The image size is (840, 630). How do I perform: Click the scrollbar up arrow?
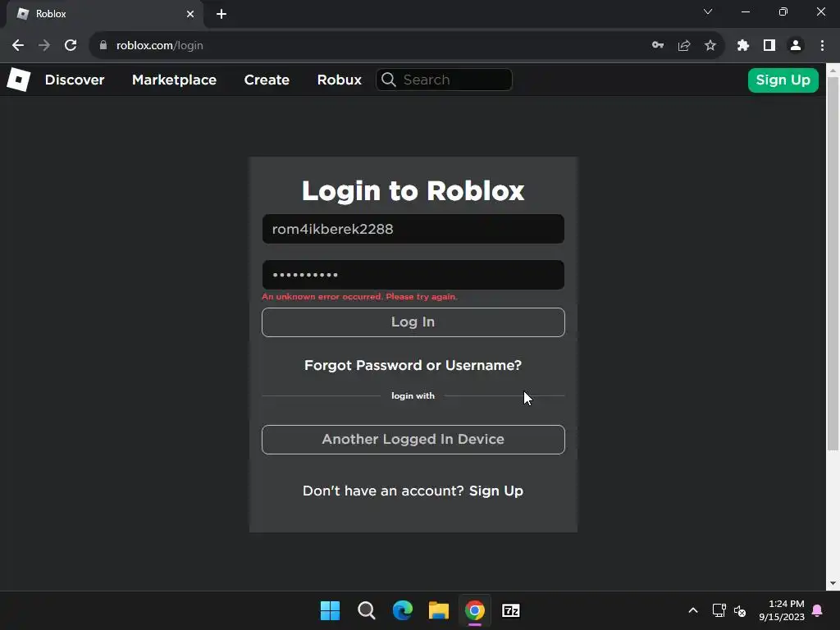coord(833,70)
